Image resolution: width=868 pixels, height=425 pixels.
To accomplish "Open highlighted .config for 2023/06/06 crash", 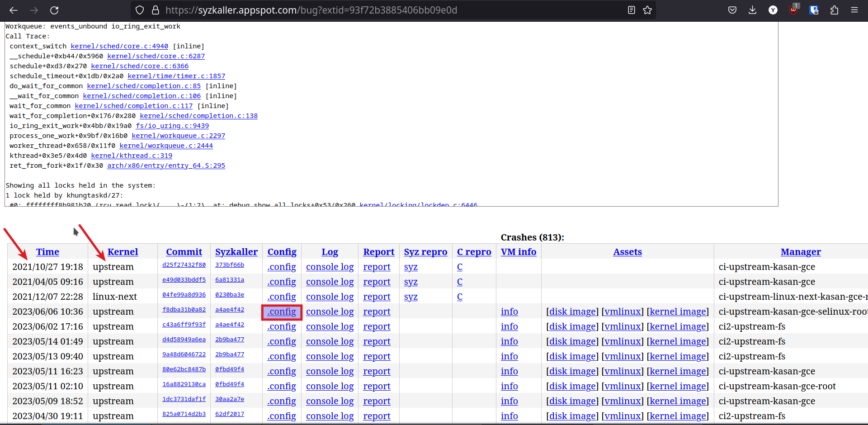I will tap(282, 312).
